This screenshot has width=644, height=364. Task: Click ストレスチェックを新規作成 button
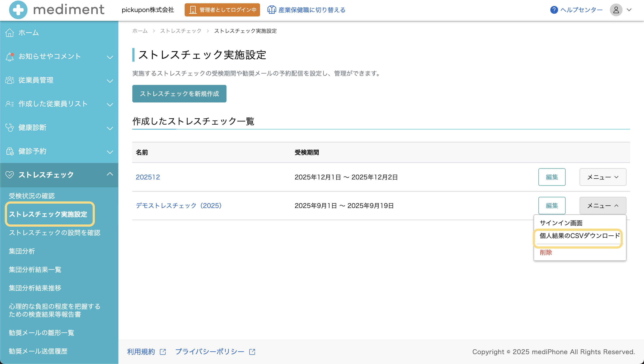coord(179,94)
